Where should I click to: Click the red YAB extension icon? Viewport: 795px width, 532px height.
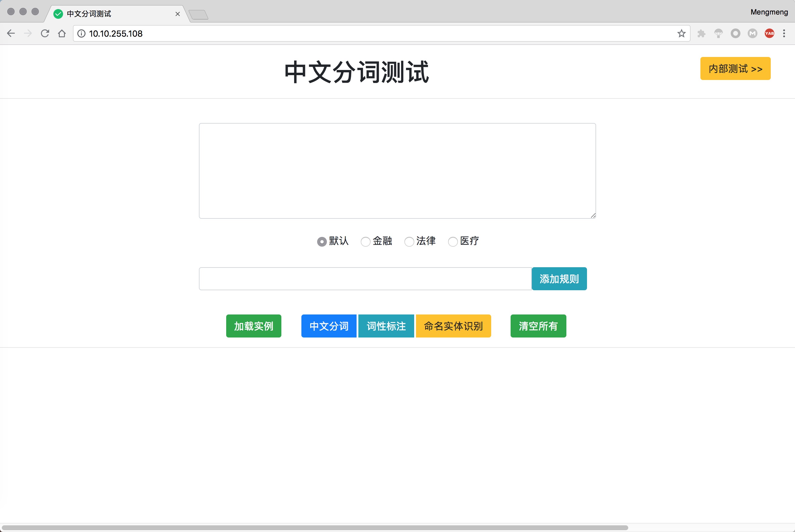(x=769, y=33)
